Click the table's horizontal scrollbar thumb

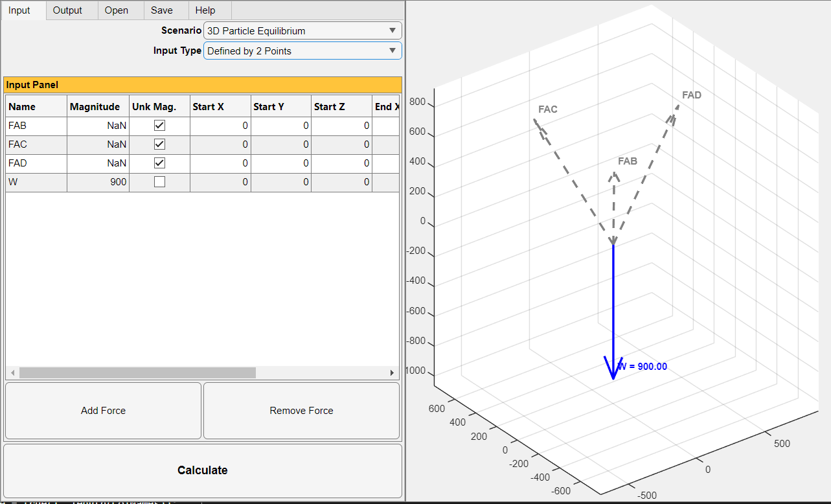(x=137, y=373)
